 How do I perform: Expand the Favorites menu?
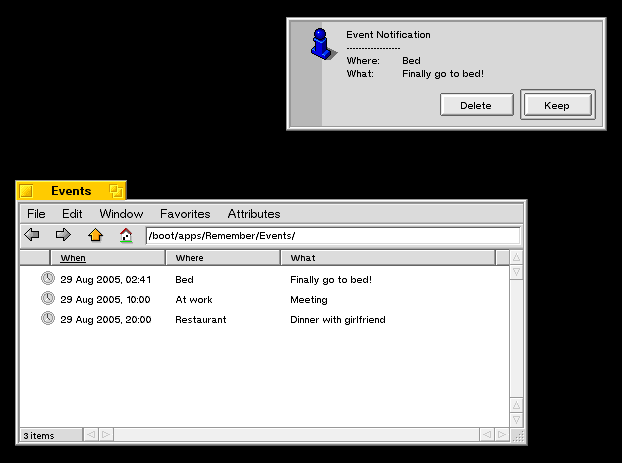pos(185,213)
